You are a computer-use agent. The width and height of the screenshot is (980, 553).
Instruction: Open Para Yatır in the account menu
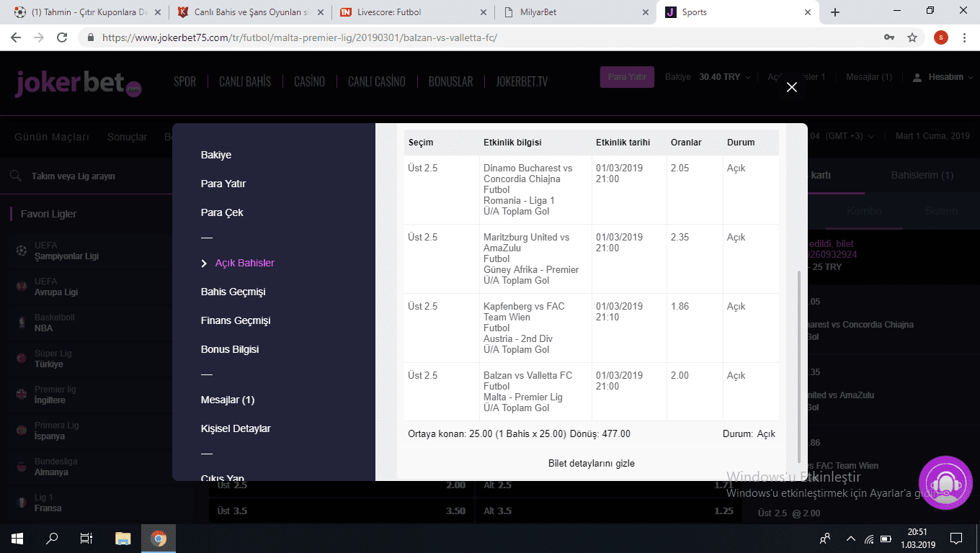point(223,184)
